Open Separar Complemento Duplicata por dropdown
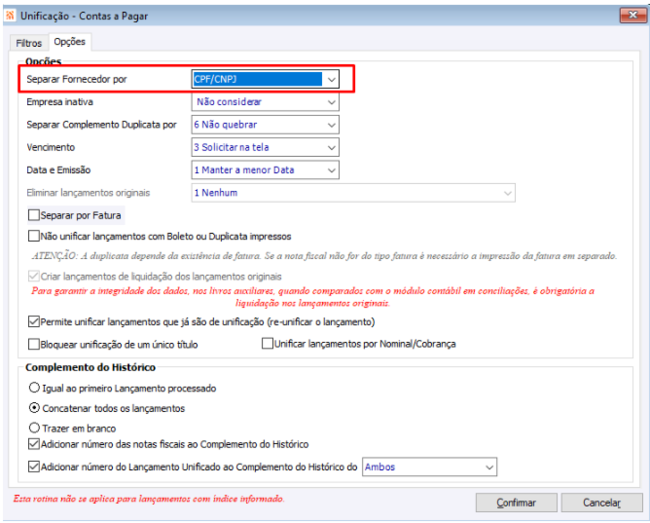Image resolution: width=650 pixels, height=523 pixels. pyautogui.click(x=331, y=125)
